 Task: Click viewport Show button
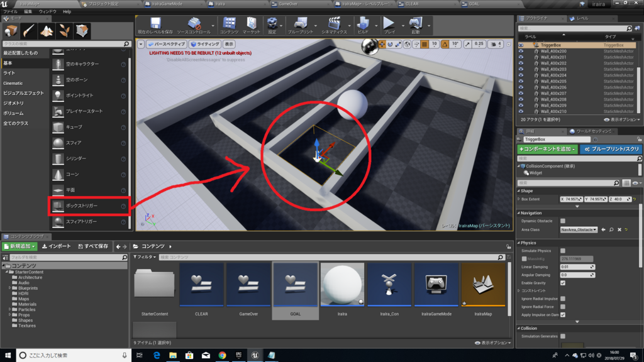[229, 44]
